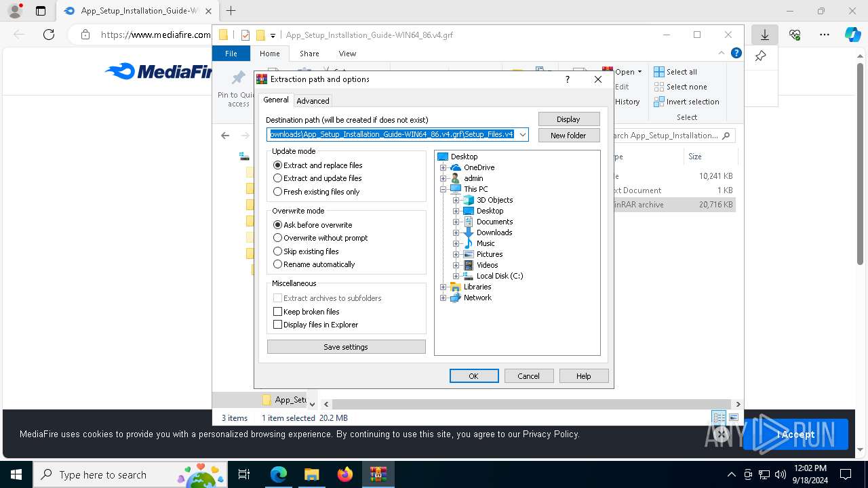868x488 pixels.
Task: Launch Firefox from the taskbar
Action: (x=345, y=474)
